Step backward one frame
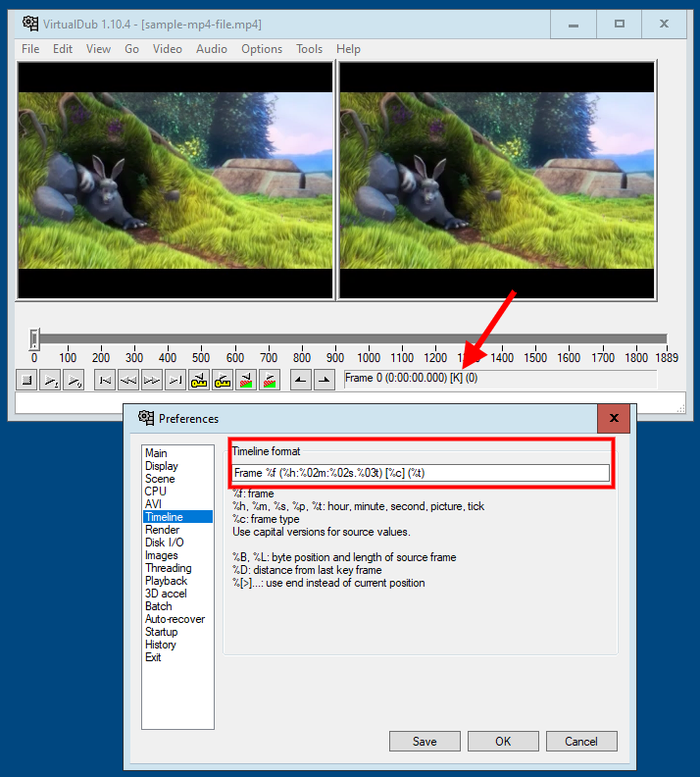 (128, 380)
